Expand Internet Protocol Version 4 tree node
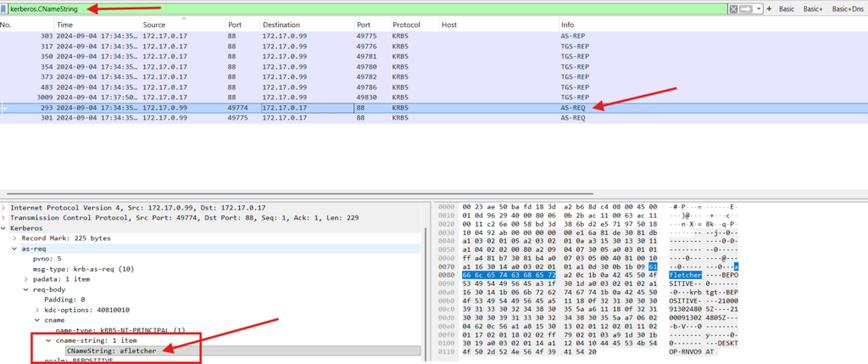This screenshot has height=364, width=868. [x=4, y=208]
